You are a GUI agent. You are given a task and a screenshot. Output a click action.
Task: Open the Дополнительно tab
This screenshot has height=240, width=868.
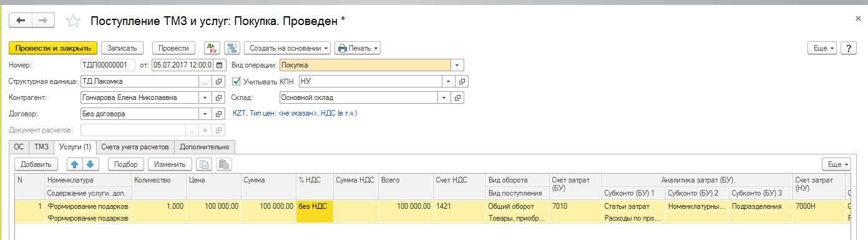coord(205,147)
